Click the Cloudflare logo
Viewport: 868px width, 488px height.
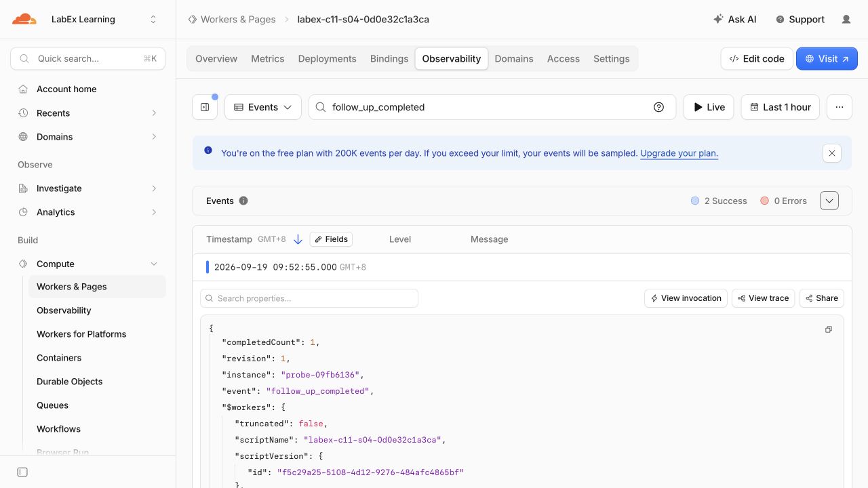point(24,19)
